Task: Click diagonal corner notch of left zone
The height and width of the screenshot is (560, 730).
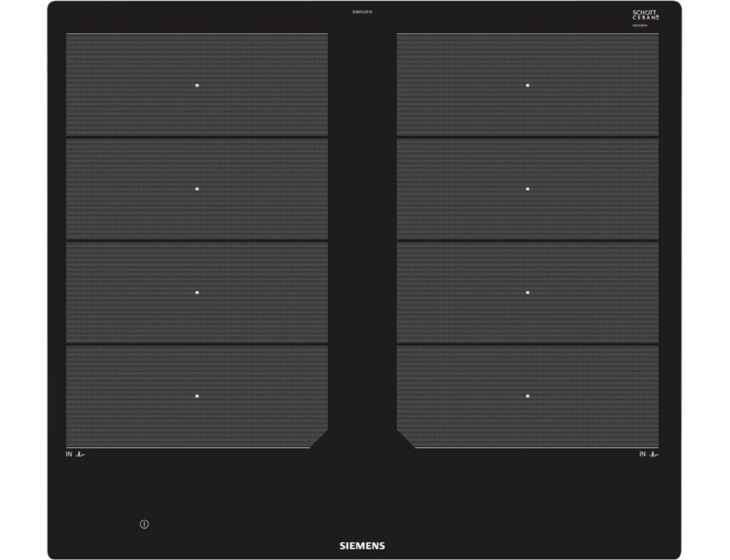Action: coord(319,439)
